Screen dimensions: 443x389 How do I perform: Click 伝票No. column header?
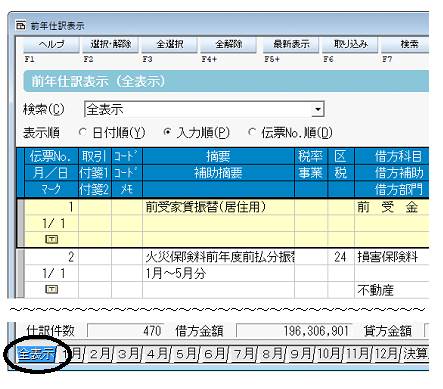pos(51,156)
